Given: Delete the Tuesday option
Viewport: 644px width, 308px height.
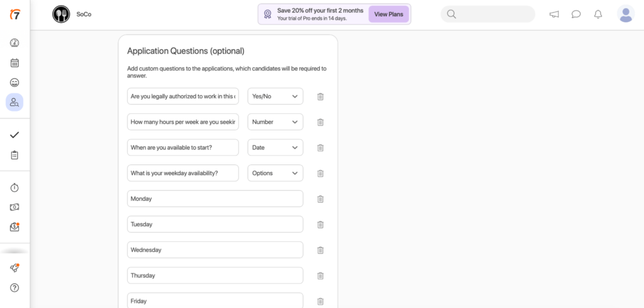Looking at the screenshot, I should click(x=320, y=224).
